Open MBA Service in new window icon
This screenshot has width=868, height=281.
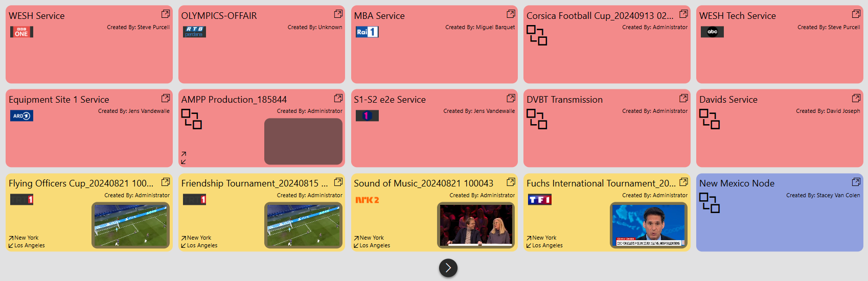pyautogui.click(x=511, y=14)
